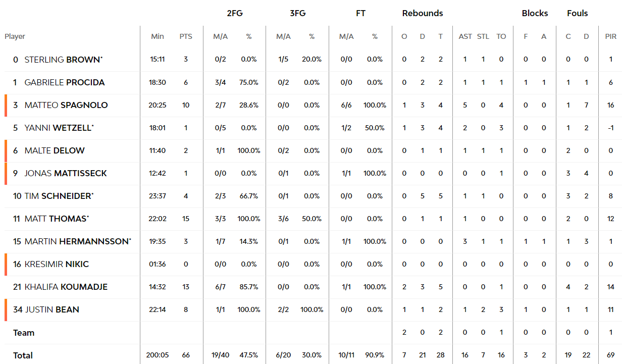The width and height of the screenshot is (622, 364).
Task: Open Sterling Brown's player name link
Action: point(63,60)
